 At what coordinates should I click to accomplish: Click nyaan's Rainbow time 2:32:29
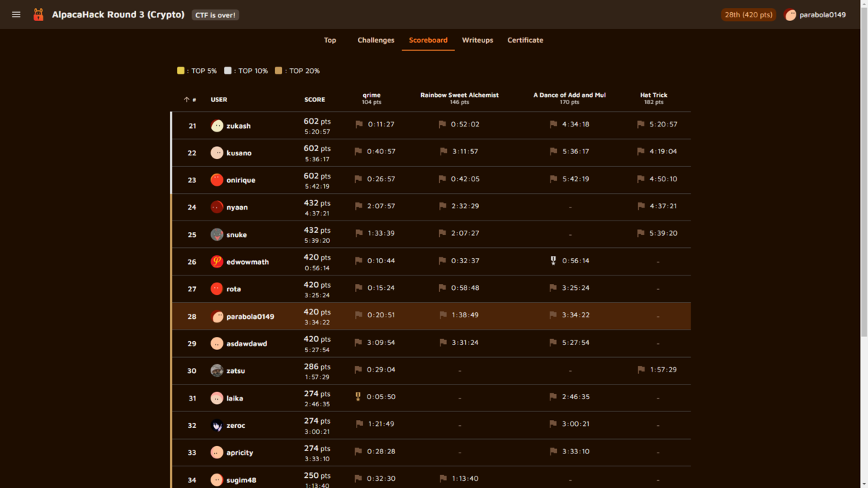[x=465, y=206]
